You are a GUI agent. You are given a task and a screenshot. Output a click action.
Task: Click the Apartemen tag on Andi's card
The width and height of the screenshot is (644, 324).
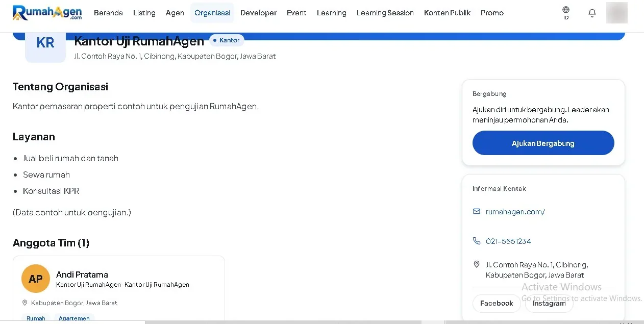74,318
